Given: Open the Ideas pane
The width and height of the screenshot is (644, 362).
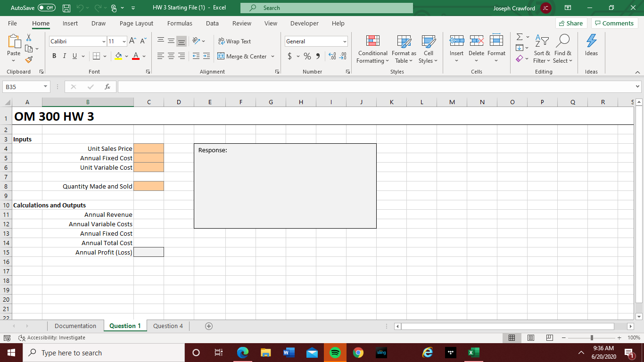Looking at the screenshot, I should coord(591,46).
